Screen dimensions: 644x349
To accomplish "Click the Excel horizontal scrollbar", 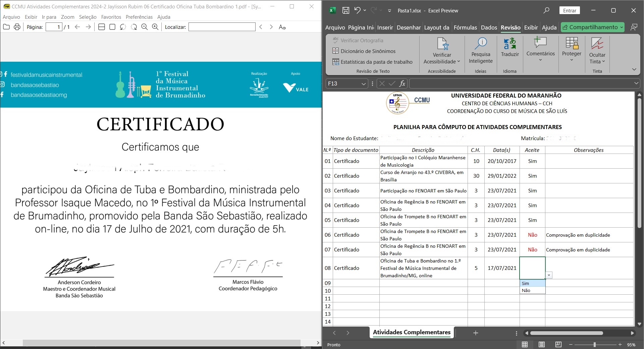I will 567,333.
